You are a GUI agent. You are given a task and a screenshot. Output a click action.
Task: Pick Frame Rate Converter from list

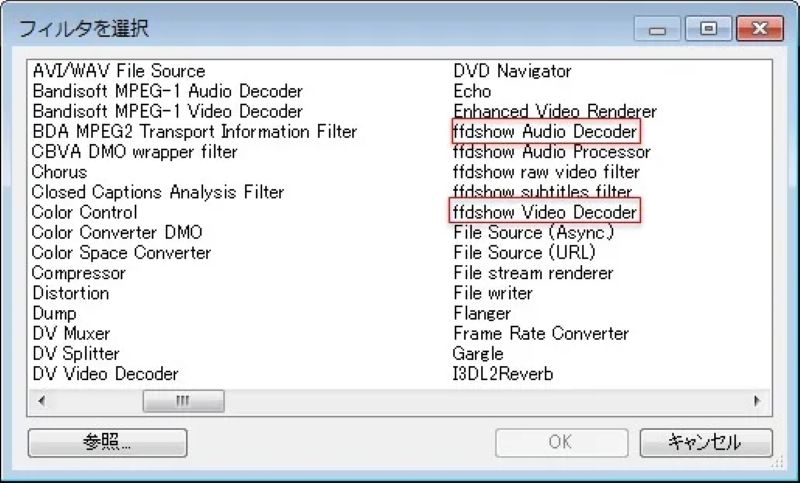tap(541, 334)
